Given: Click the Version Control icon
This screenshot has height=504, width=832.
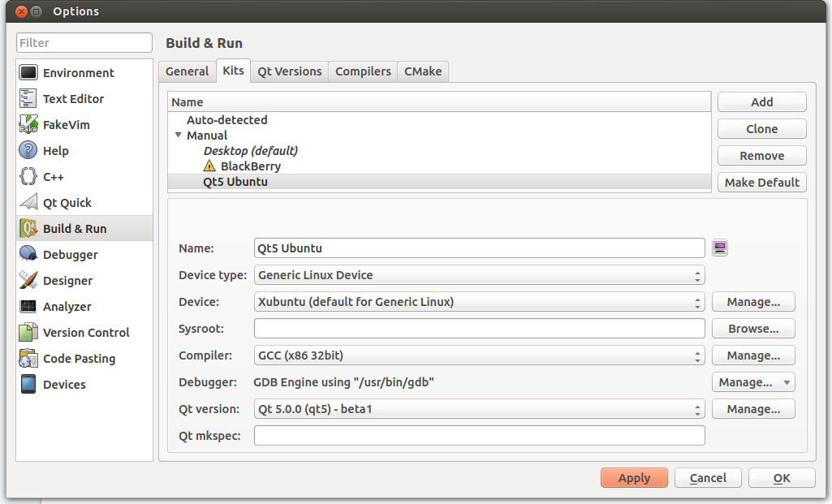Looking at the screenshot, I should pyautogui.click(x=28, y=332).
